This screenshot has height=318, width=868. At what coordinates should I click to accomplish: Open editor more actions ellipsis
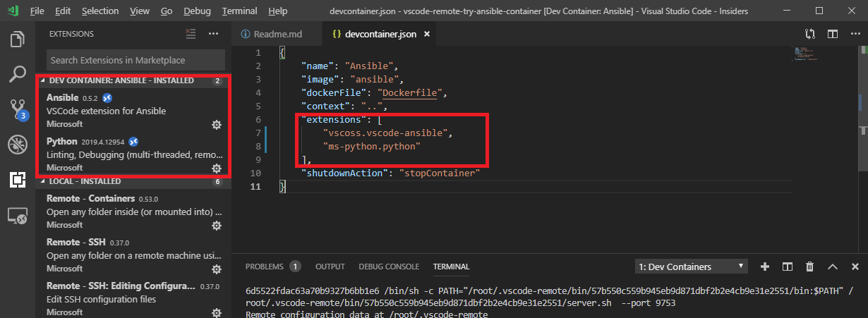tap(855, 34)
